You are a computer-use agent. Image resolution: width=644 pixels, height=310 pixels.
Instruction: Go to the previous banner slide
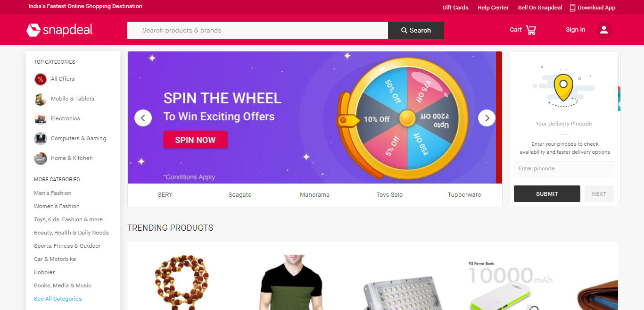tap(143, 118)
